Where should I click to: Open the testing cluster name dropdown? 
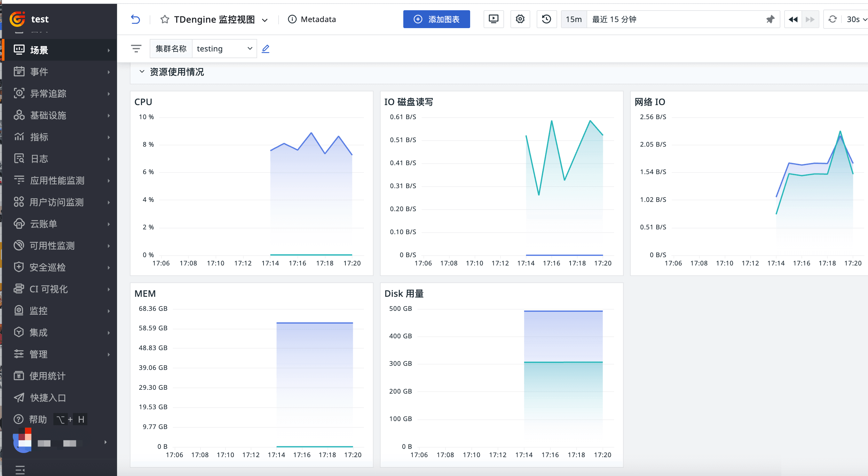click(224, 49)
